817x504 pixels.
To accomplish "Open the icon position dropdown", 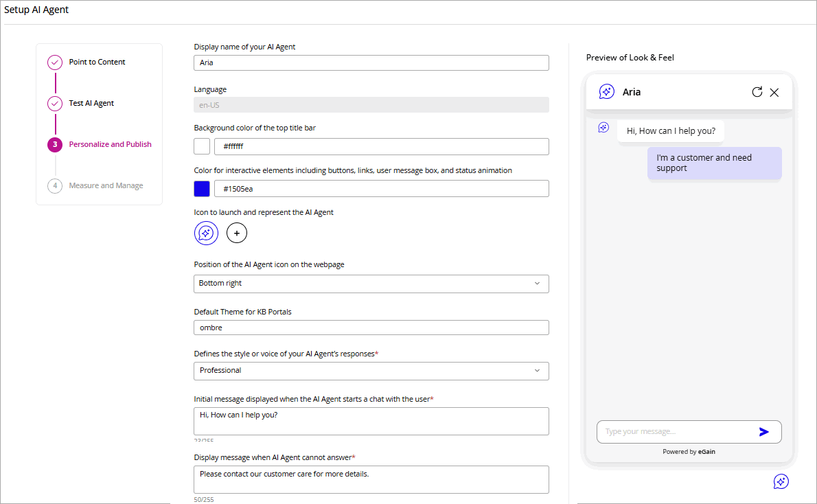I will pyautogui.click(x=371, y=284).
